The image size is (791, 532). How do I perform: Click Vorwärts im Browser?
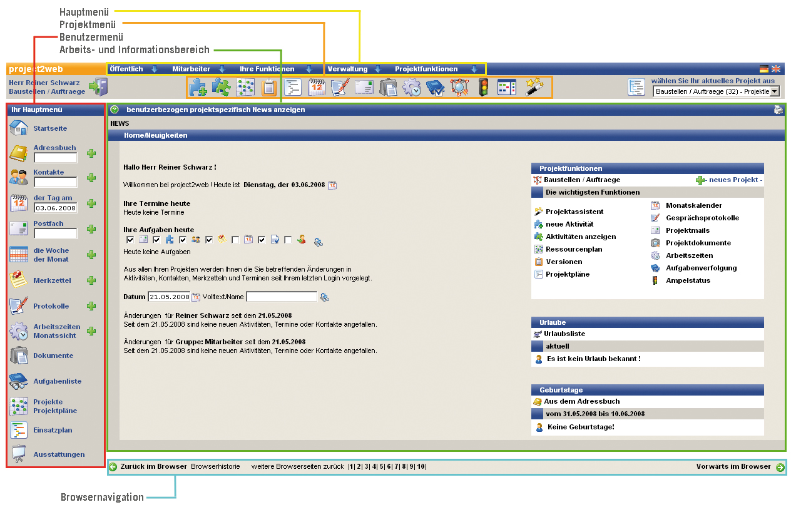point(733,466)
